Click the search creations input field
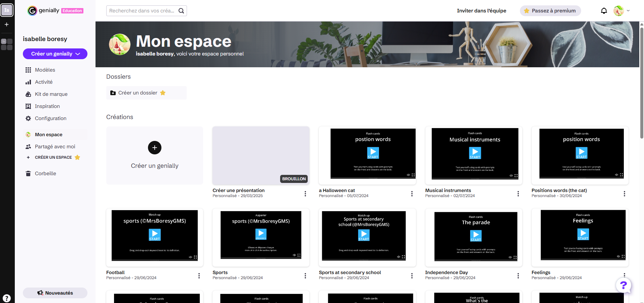The width and height of the screenshot is (644, 303). (x=142, y=11)
